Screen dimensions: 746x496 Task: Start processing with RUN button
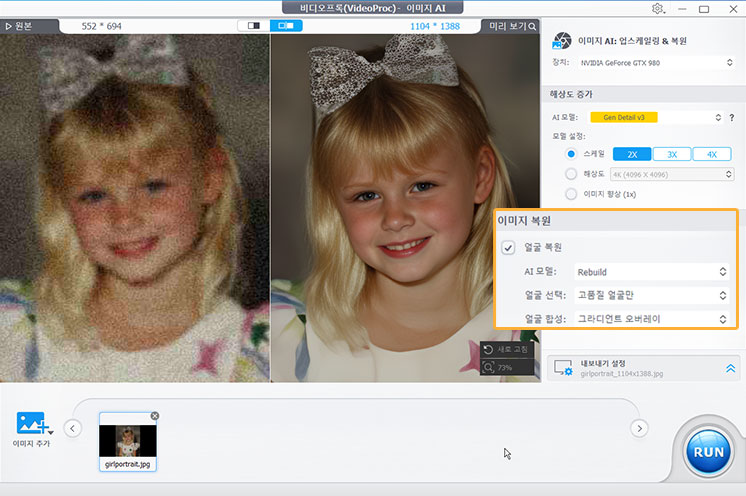click(x=708, y=452)
